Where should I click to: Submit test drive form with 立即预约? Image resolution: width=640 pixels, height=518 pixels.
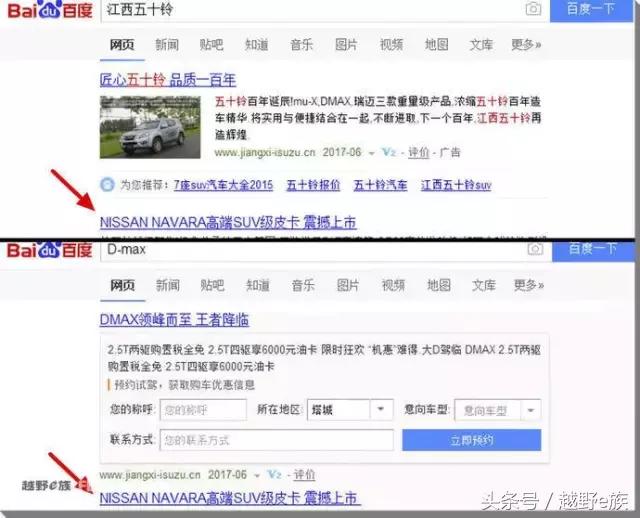point(471,440)
